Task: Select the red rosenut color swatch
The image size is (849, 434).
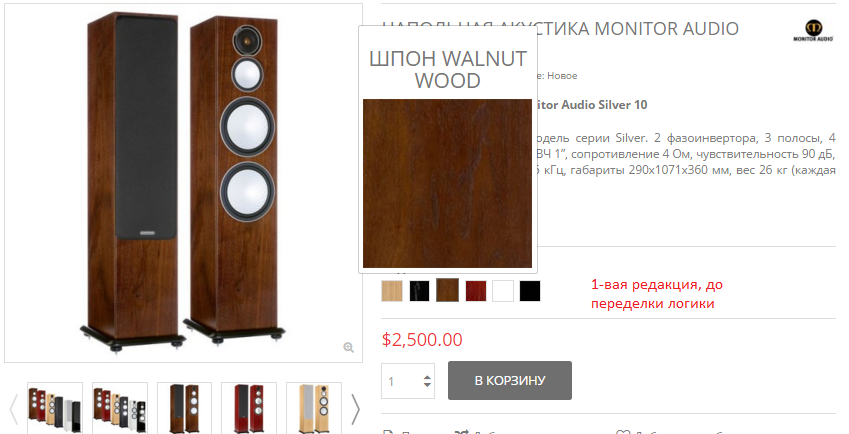Action: (x=476, y=291)
